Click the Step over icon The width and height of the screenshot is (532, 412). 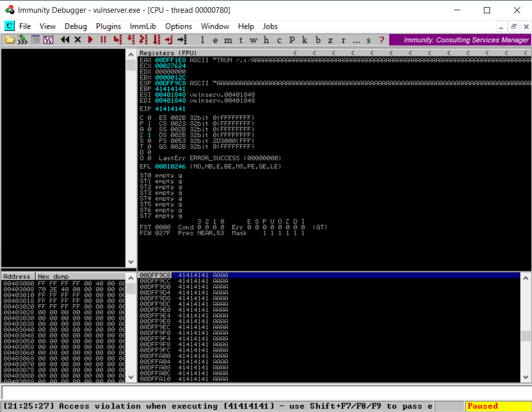(131, 40)
